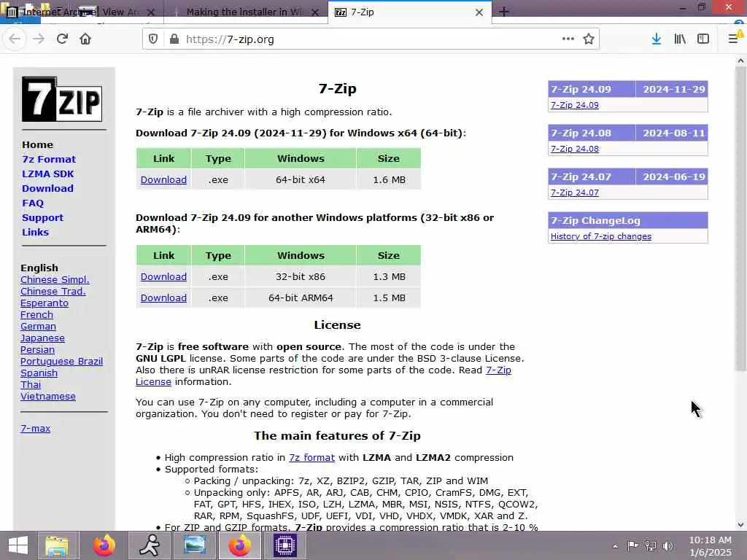
Task: Open the LZMA SDK sidebar link
Action: click(47, 174)
